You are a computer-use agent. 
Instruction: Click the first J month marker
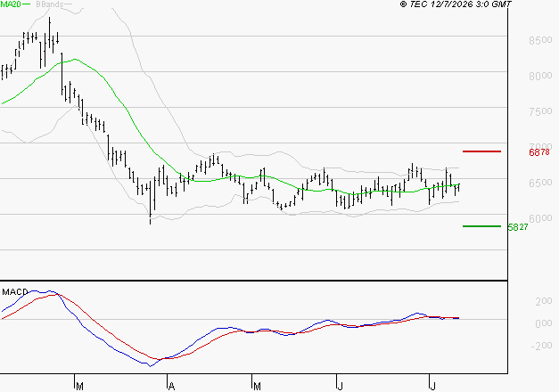[341, 387]
